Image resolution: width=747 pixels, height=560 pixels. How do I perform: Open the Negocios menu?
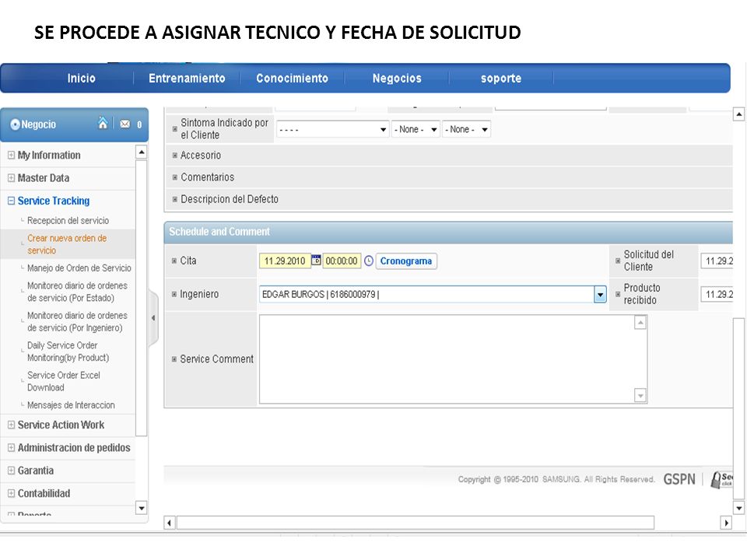pos(397,78)
